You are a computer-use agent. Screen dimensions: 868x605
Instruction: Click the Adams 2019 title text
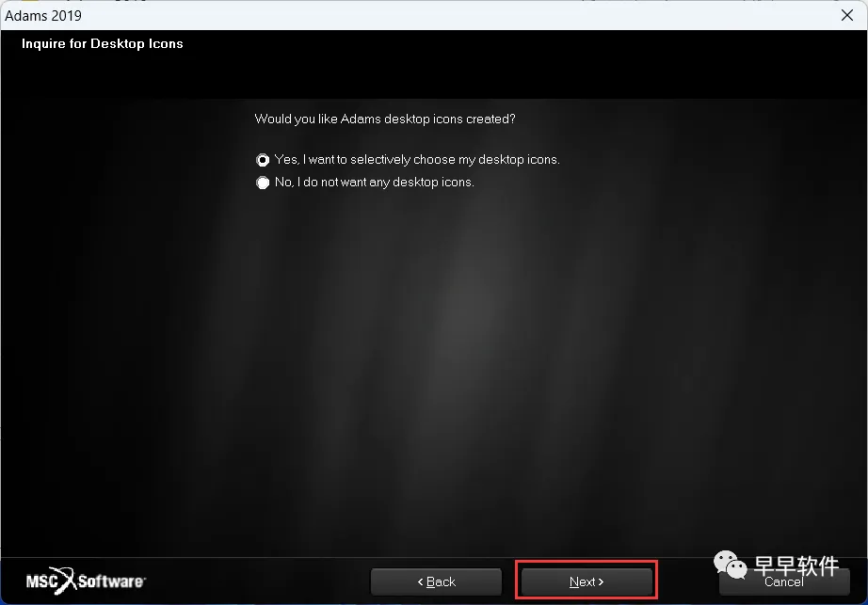[43, 15]
